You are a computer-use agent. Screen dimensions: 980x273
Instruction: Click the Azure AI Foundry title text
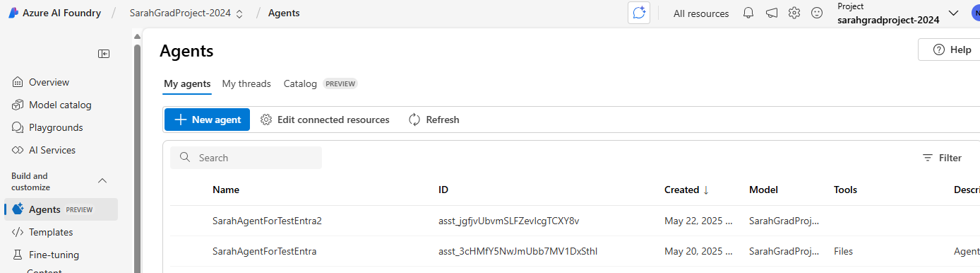pyautogui.click(x=62, y=13)
